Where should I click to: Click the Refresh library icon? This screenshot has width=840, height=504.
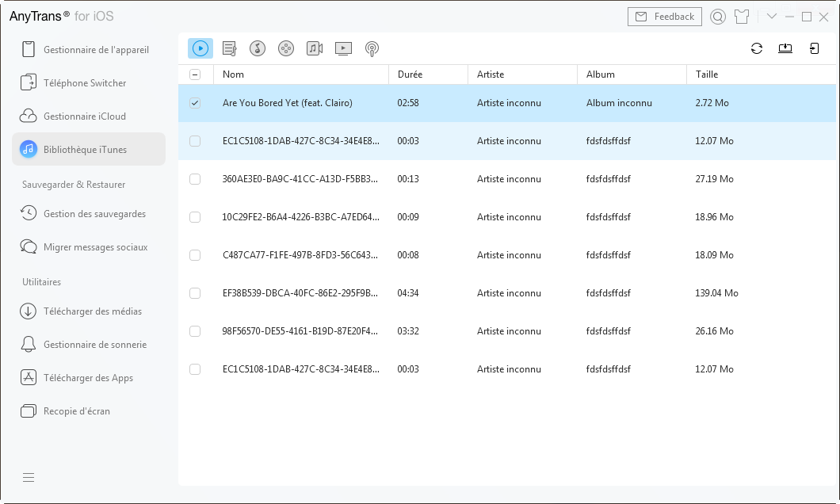(757, 48)
